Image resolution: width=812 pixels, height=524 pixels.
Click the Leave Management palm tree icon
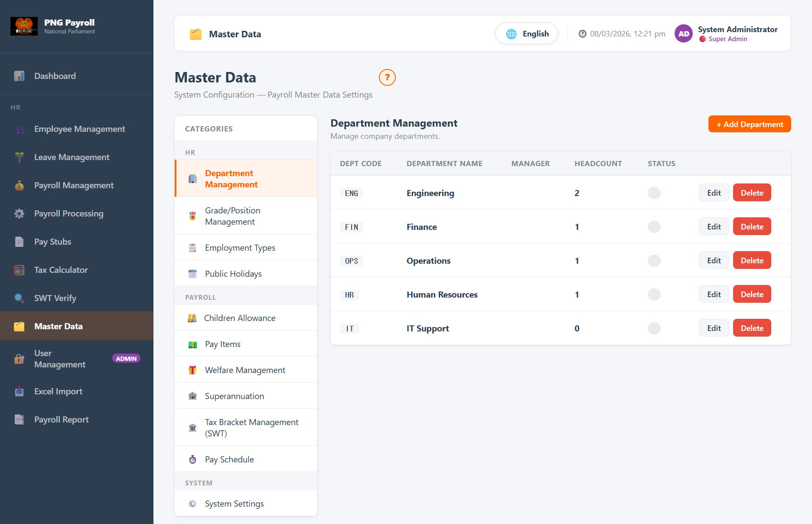pos(19,157)
